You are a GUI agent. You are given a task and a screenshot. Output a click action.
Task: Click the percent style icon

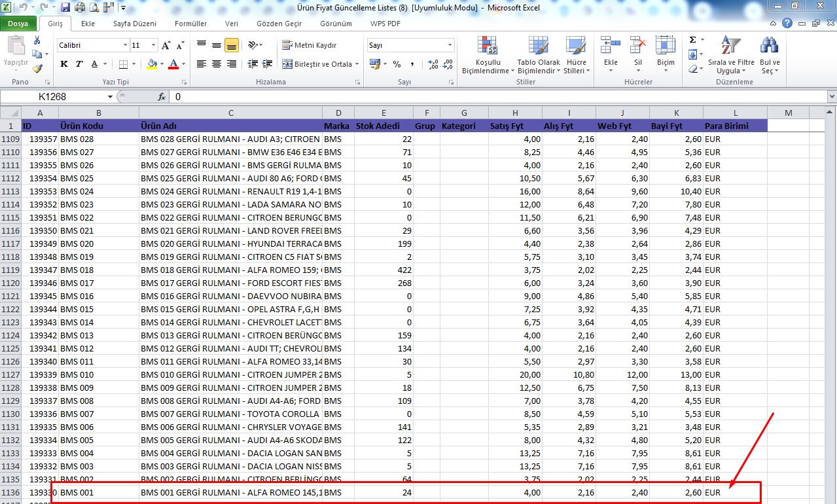coord(397,64)
